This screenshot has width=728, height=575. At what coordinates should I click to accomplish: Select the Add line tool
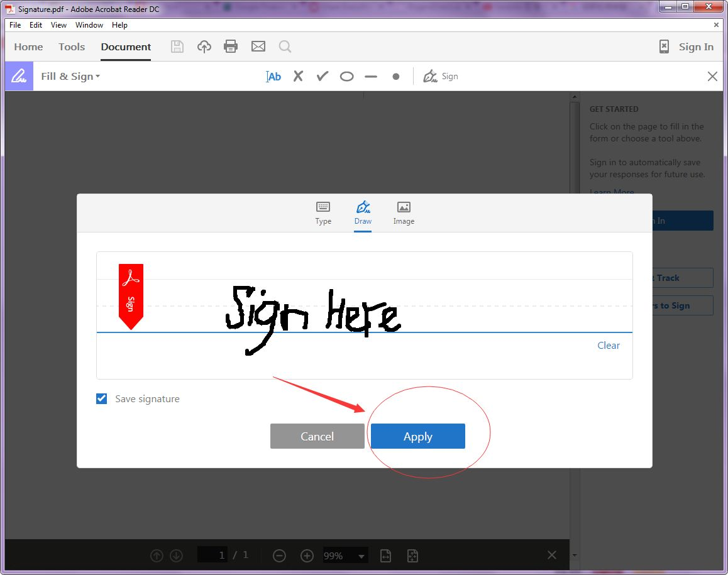tap(371, 77)
